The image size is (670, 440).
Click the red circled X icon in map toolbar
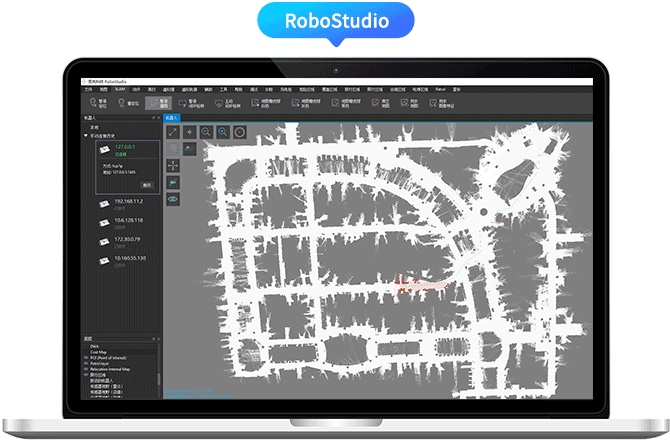(240, 131)
